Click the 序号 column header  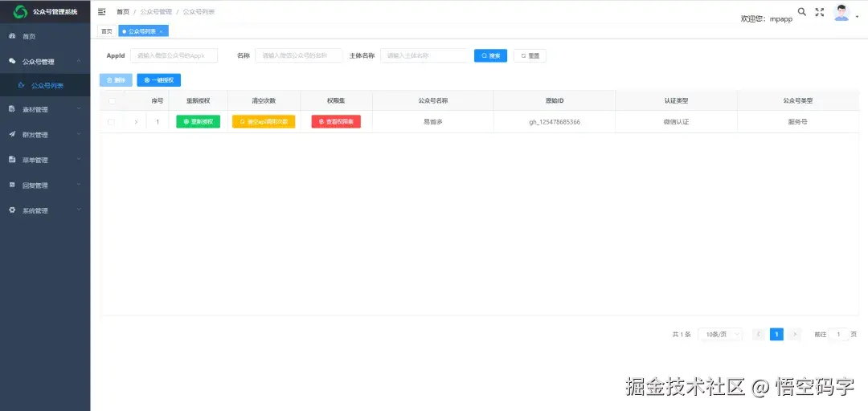pyautogui.click(x=158, y=100)
